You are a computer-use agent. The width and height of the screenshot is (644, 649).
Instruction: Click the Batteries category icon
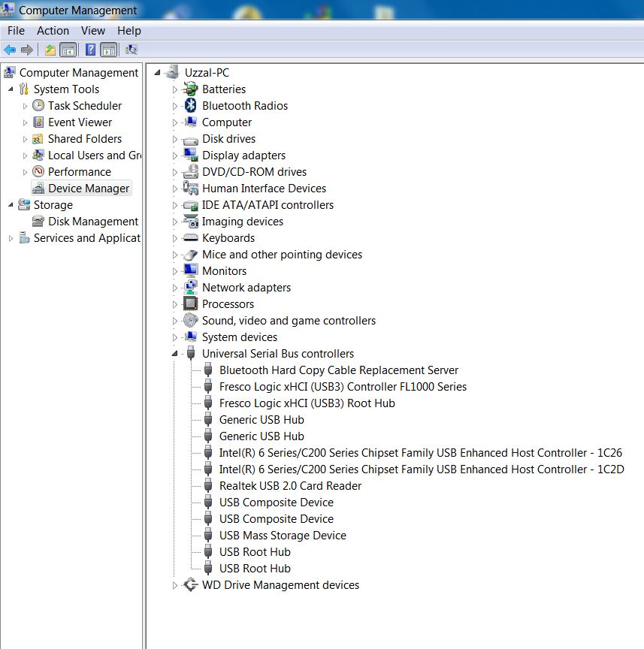191,89
